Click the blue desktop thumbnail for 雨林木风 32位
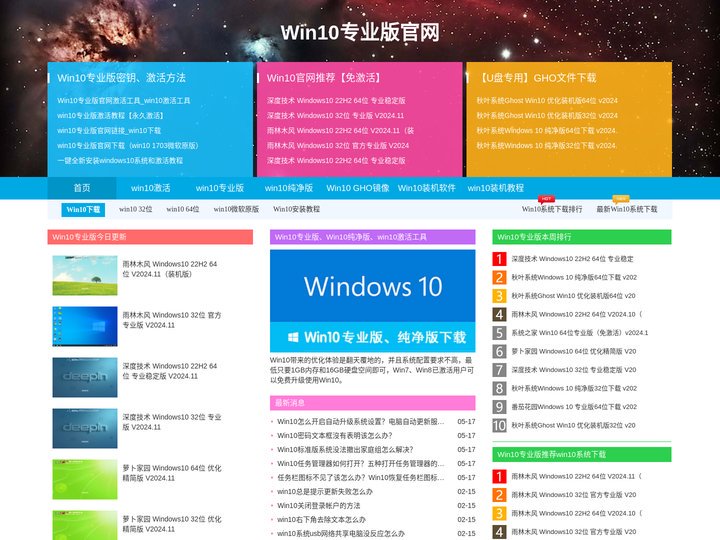The width and height of the screenshot is (720, 540). click(85, 326)
